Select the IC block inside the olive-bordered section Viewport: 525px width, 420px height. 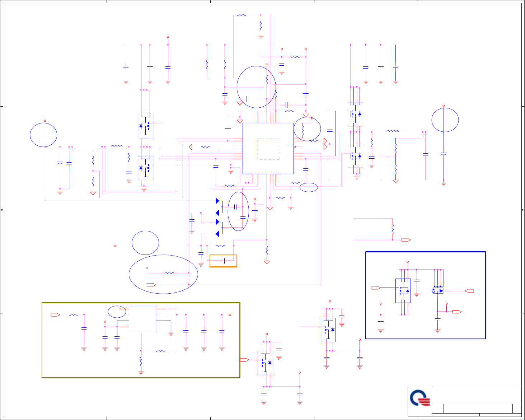[x=142, y=319]
